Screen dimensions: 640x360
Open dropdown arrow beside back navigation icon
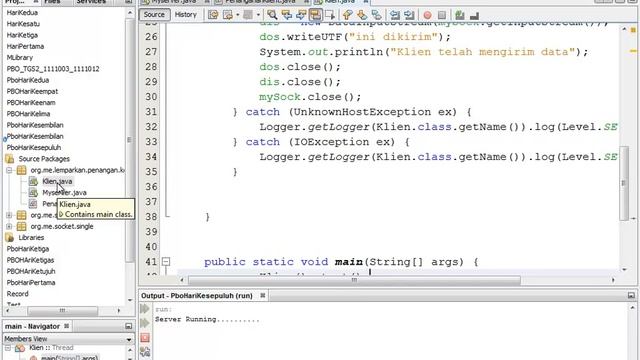click(x=238, y=15)
